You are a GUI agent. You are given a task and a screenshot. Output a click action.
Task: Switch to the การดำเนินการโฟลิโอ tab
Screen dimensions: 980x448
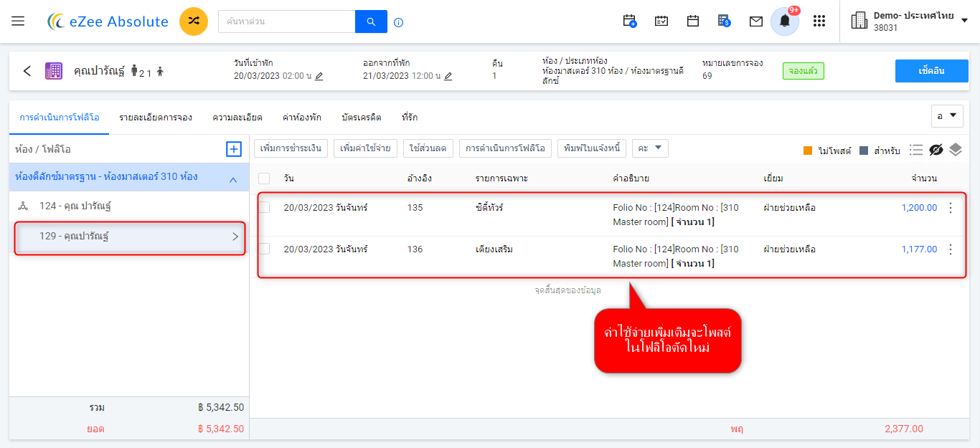[x=60, y=117]
